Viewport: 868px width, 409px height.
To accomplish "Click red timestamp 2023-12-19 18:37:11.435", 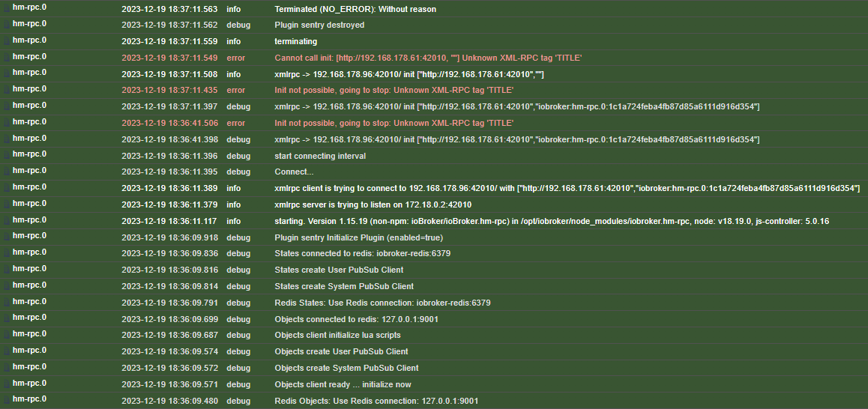I will [169, 90].
